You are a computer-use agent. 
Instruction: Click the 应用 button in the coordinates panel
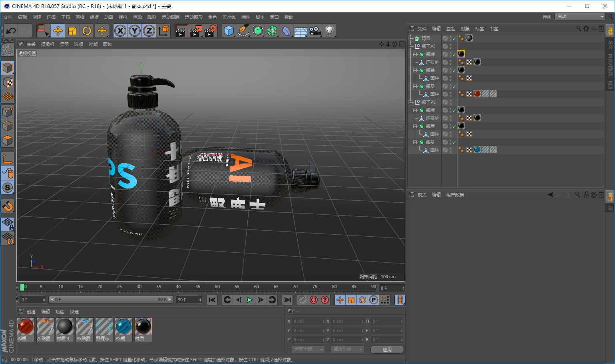[387, 350]
